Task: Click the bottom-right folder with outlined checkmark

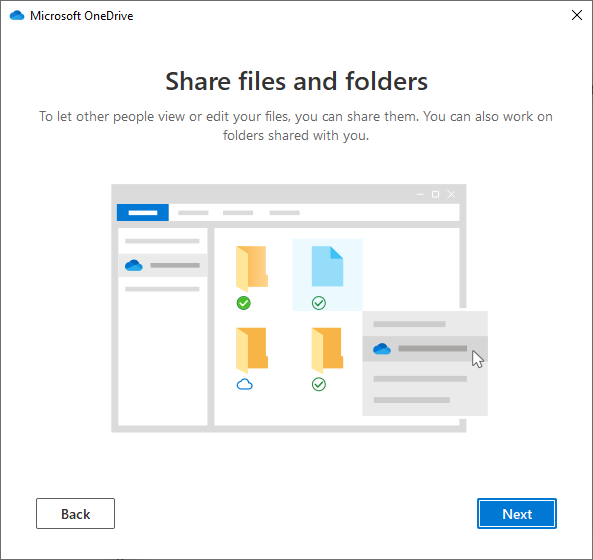Action: [x=327, y=349]
